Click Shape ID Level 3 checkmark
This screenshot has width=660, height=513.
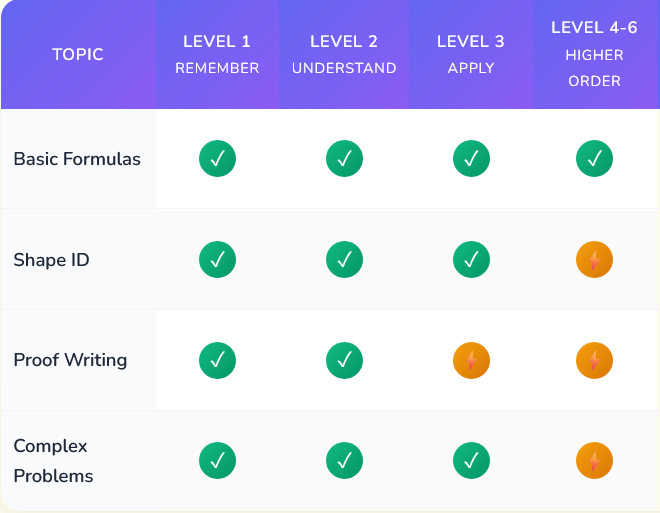(471, 260)
